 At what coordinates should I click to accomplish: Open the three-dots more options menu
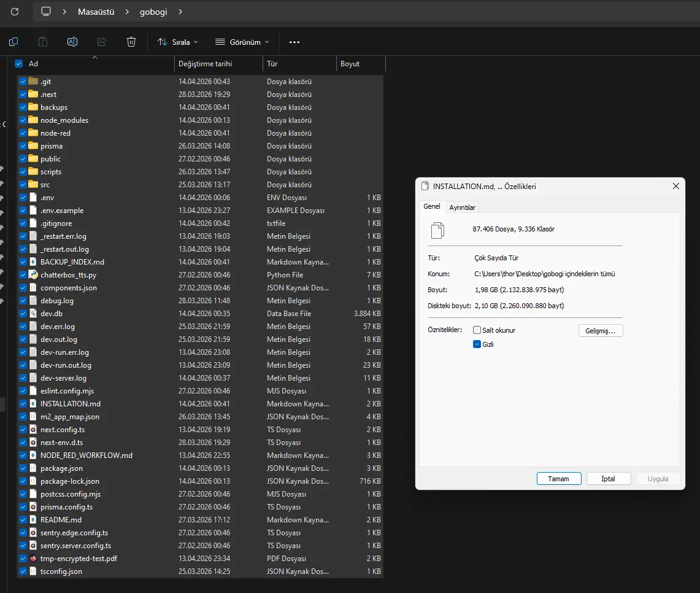click(x=294, y=42)
